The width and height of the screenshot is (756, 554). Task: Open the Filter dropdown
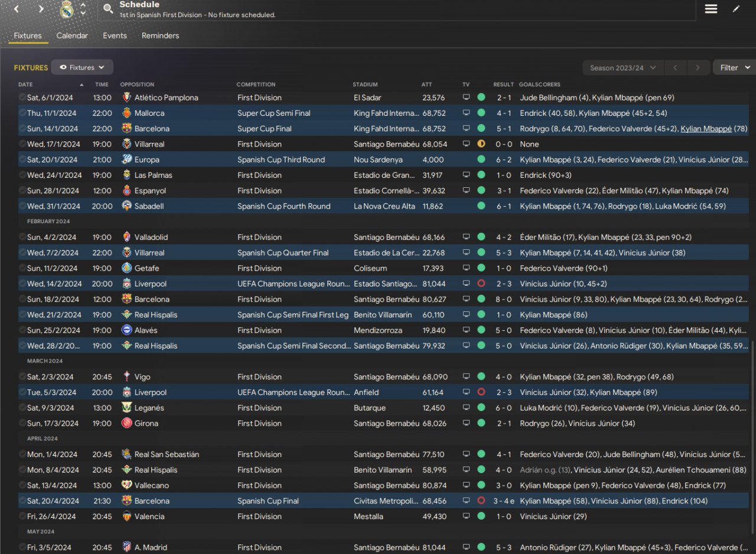point(734,68)
